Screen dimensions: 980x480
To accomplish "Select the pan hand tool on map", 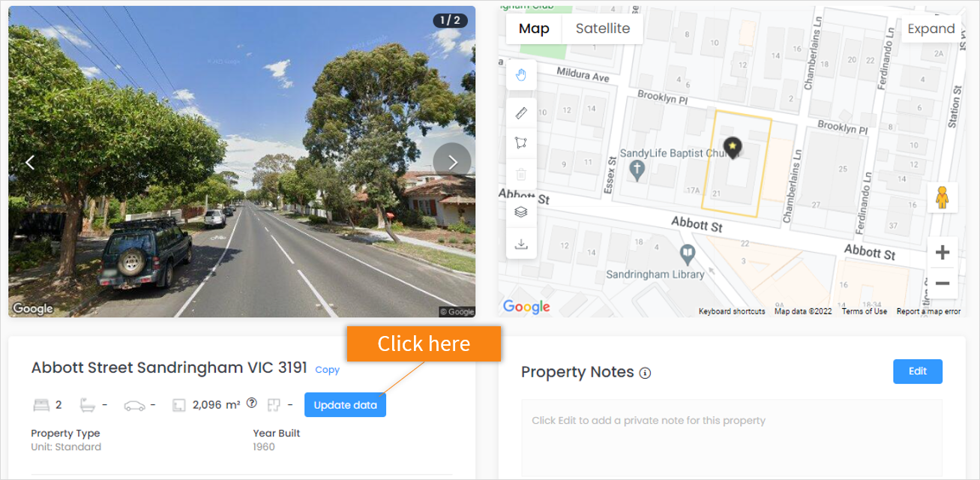I will (521, 75).
